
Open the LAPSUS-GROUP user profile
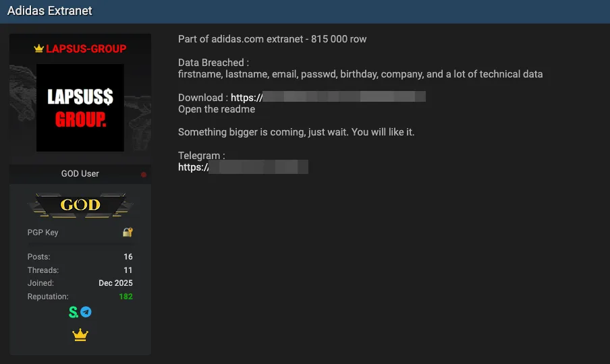point(86,49)
